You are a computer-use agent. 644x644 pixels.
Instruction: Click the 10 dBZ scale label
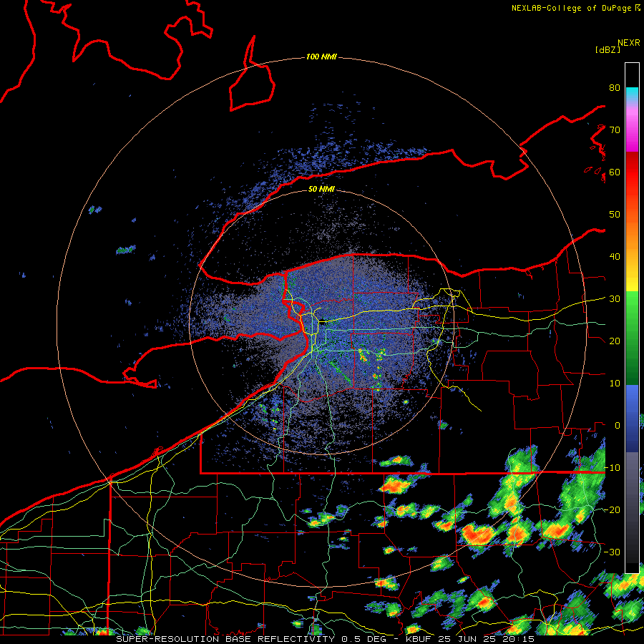tap(615, 384)
